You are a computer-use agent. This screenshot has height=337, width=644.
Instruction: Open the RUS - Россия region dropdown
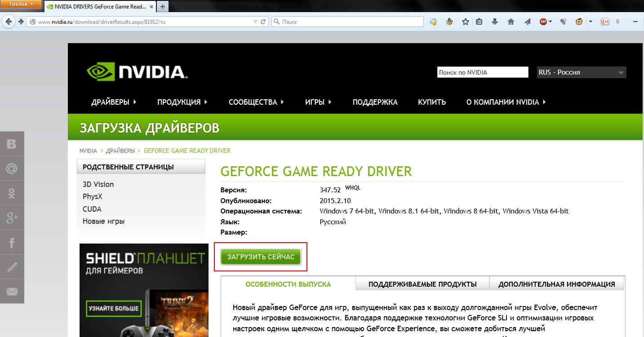pos(581,72)
